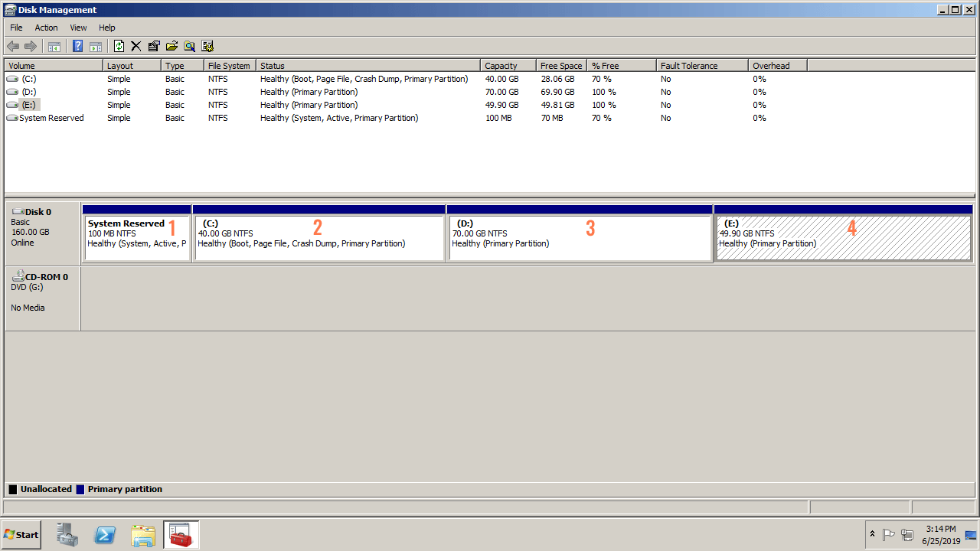Open Properties from the toolbar icon
This screenshot has width=980, height=551.
pos(154,46)
